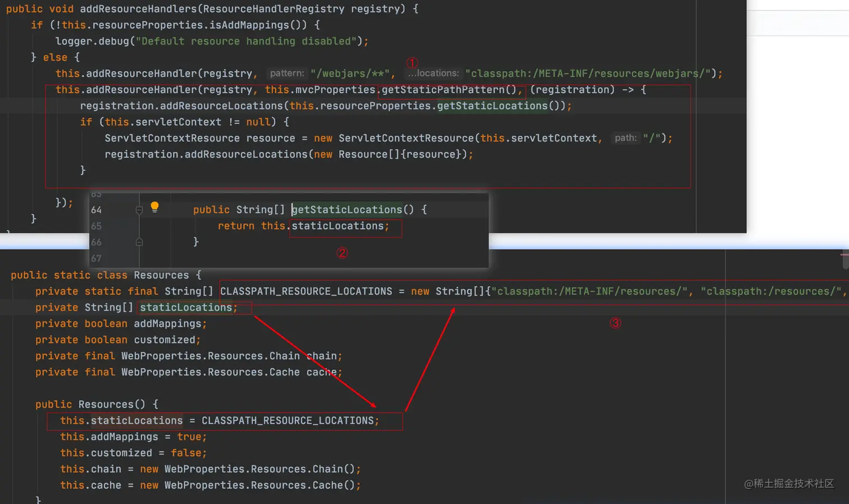Collapse the getStaticLocations method at line 64

pos(139,210)
